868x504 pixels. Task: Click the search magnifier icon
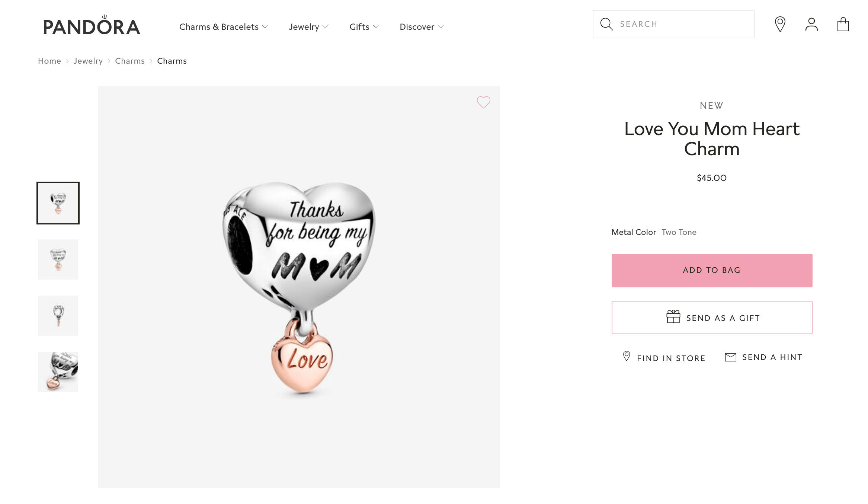point(606,24)
